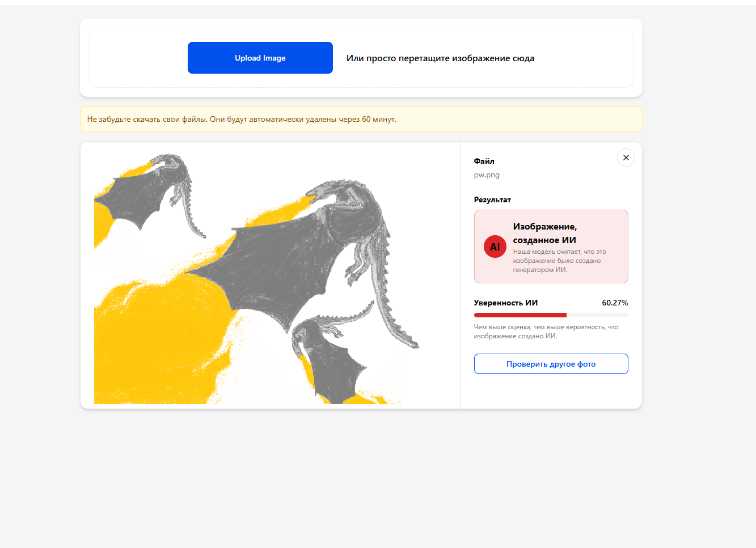
Task: Click the hint text "Чем выше оценка…"
Action: pyautogui.click(x=546, y=332)
